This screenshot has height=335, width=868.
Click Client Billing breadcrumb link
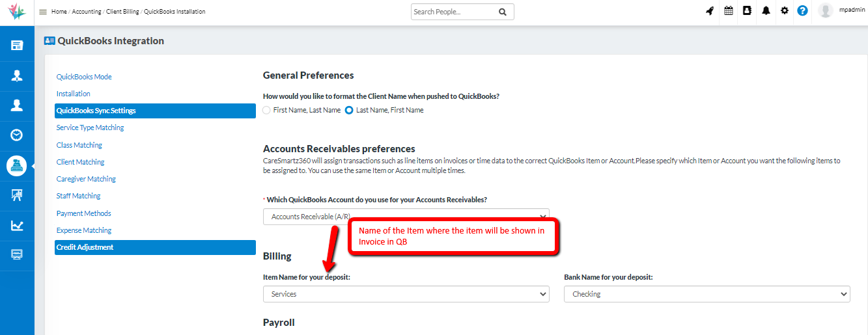(x=122, y=12)
